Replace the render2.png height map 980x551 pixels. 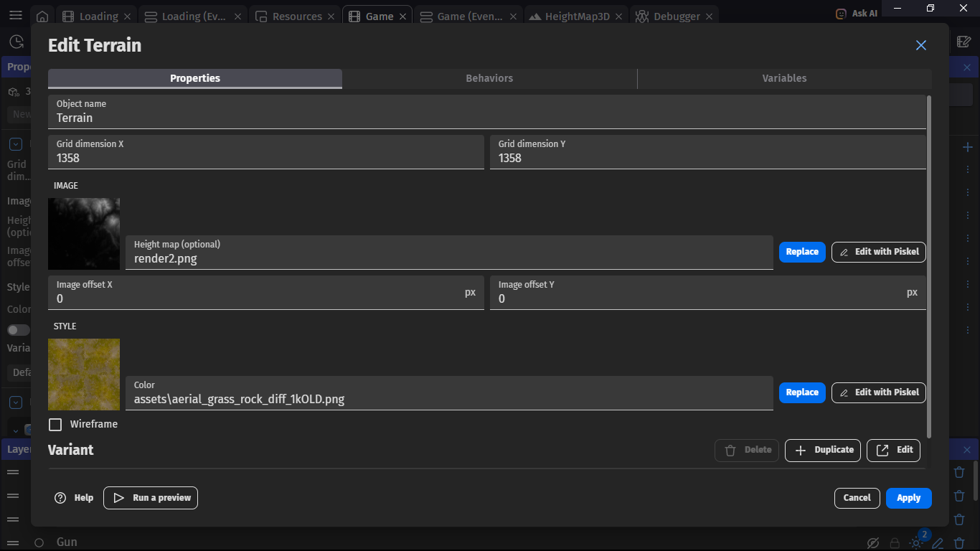(801, 252)
